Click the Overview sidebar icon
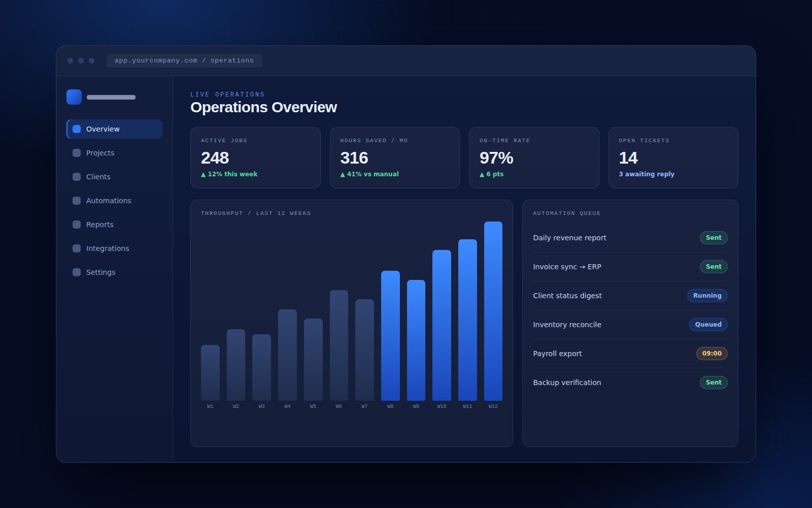 (77, 129)
